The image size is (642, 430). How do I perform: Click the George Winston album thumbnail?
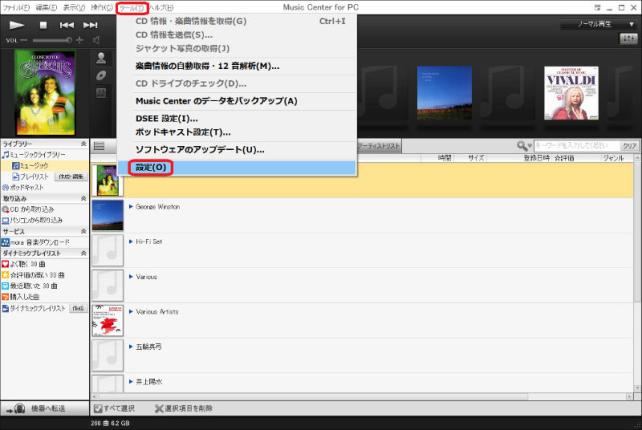pyautogui.click(x=108, y=215)
